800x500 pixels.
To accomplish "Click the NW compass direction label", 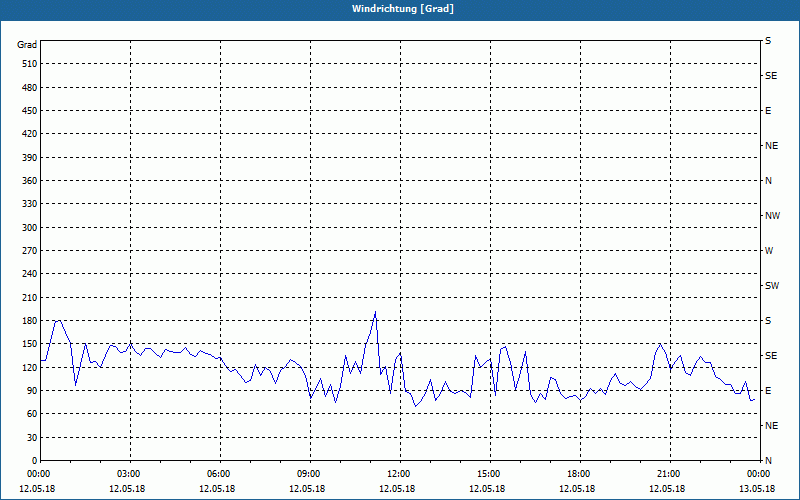I will [772, 216].
